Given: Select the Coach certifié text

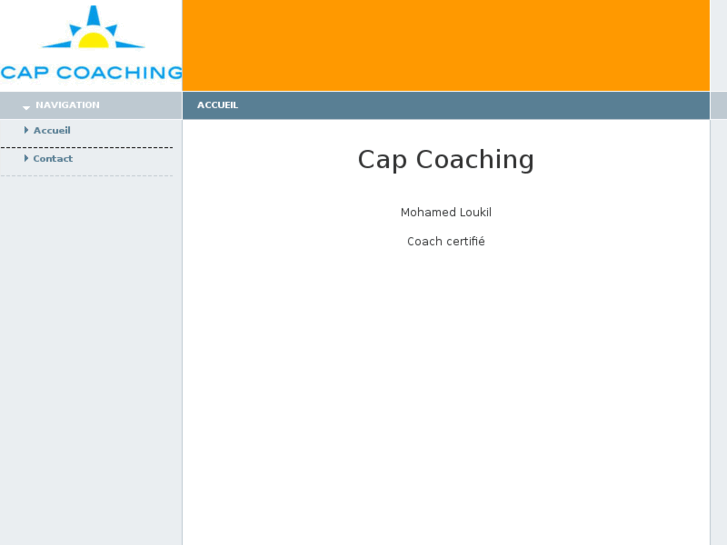Looking at the screenshot, I should point(446,241).
